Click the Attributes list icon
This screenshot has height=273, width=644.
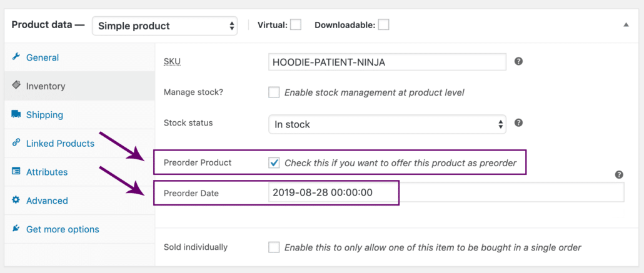[x=16, y=172]
